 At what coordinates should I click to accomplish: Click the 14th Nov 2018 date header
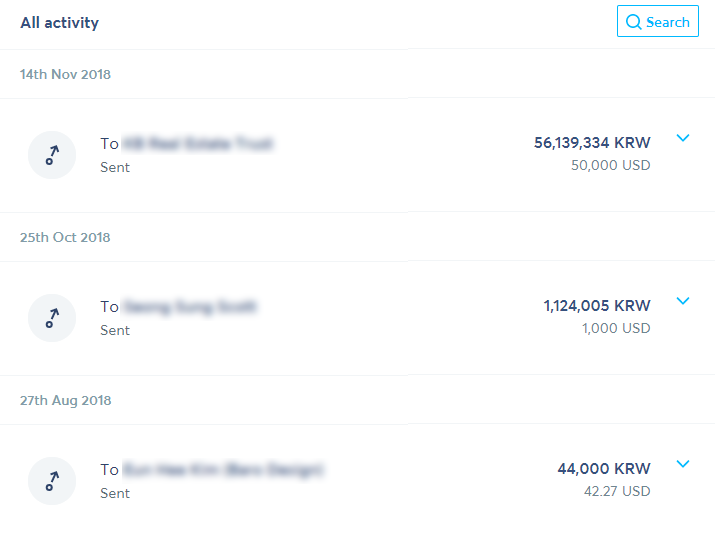(x=65, y=74)
